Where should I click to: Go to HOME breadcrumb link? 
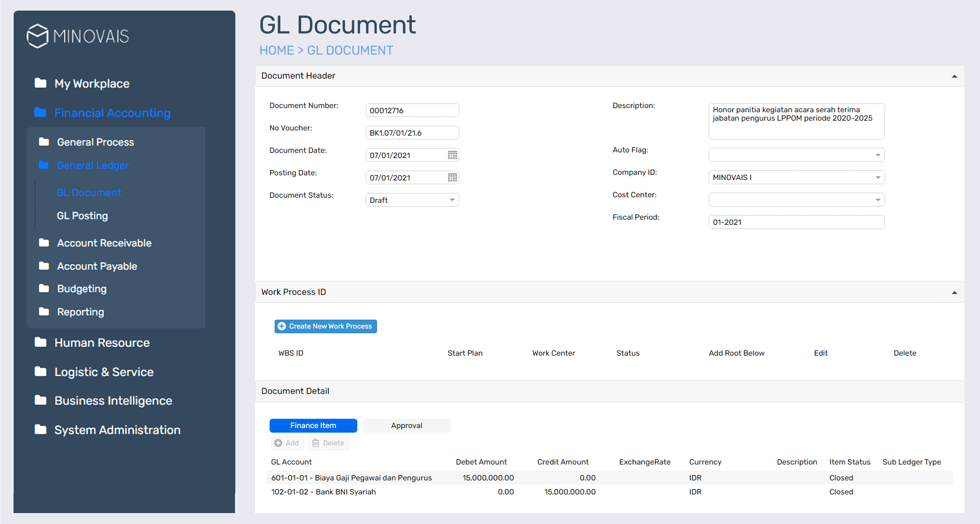click(276, 51)
